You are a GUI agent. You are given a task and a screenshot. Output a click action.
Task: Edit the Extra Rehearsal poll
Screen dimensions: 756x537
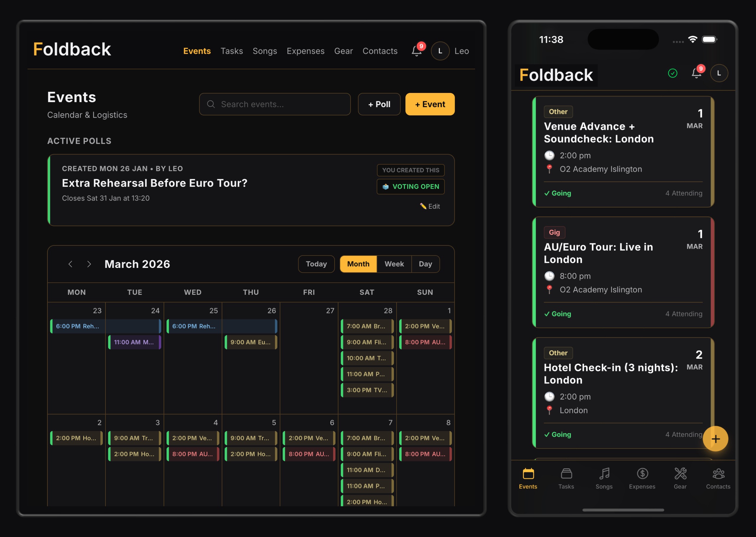(429, 206)
